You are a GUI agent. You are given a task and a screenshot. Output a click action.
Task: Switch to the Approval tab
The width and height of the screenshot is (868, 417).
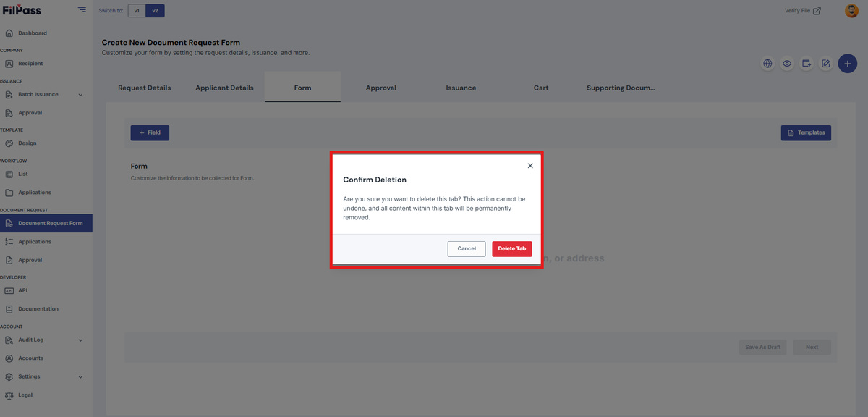click(x=381, y=88)
